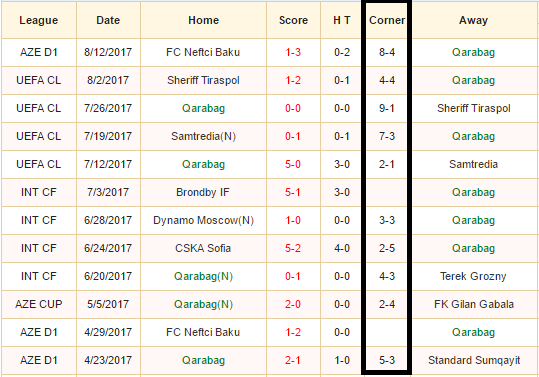Select the 1-3 score on 8/12/2017
This screenshot has height=377, width=539.
pyautogui.click(x=293, y=52)
